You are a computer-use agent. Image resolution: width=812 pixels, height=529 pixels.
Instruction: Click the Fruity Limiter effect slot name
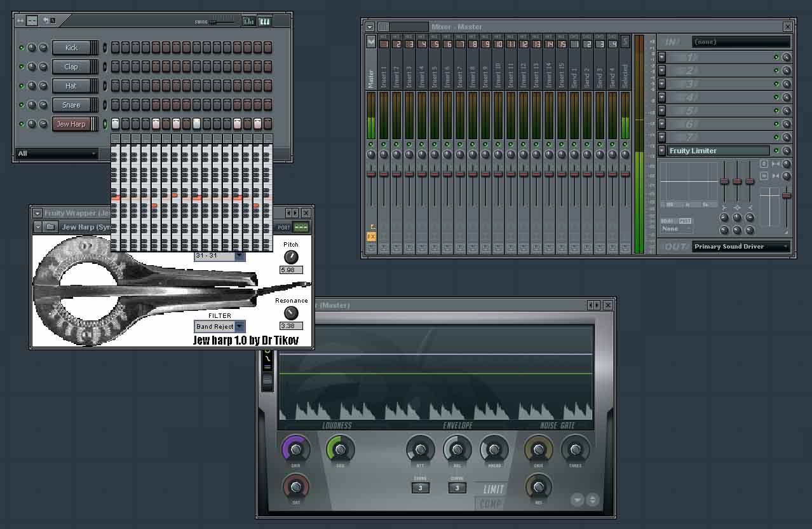(x=719, y=151)
